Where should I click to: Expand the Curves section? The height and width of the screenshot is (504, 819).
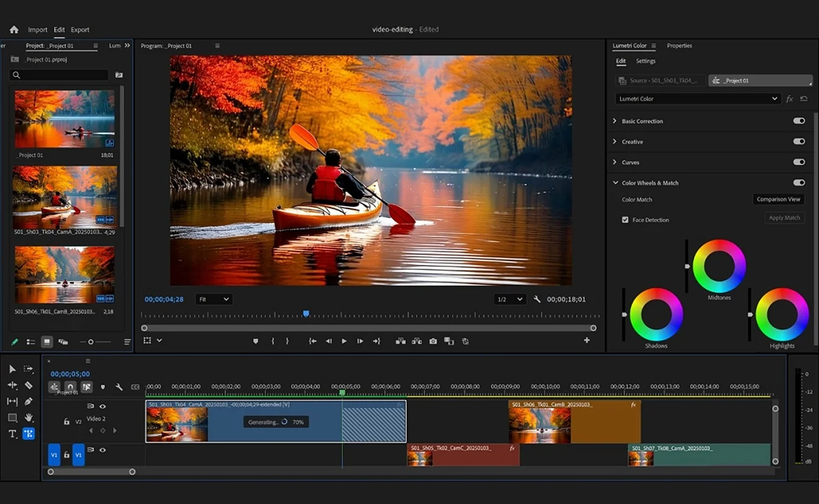tap(615, 162)
